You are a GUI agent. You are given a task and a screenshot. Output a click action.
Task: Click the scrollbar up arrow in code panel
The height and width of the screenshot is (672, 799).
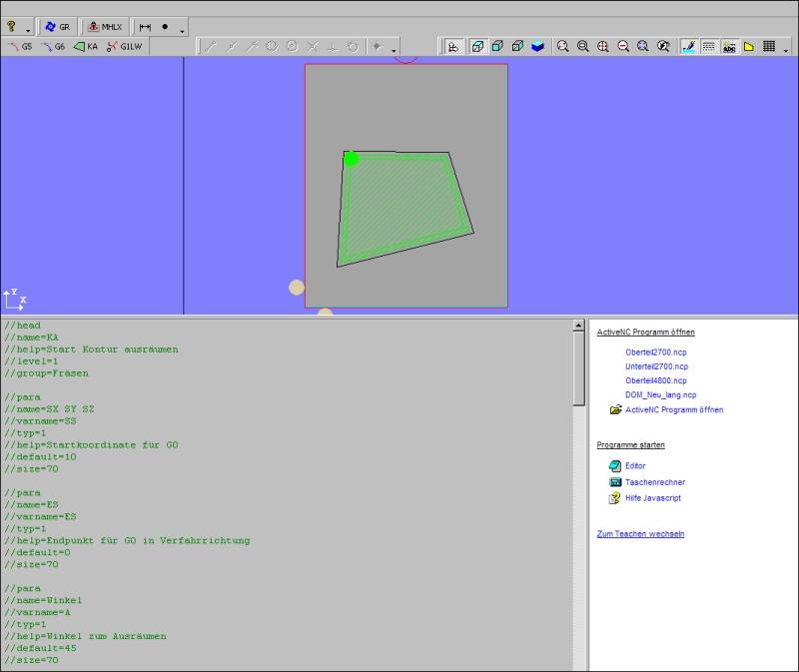pos(578,326)
